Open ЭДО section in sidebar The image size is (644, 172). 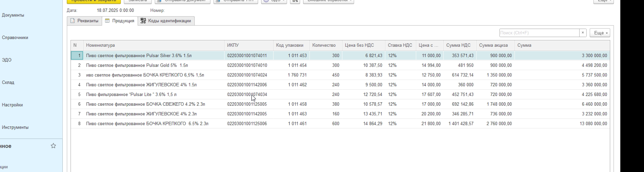click(7, 60)
